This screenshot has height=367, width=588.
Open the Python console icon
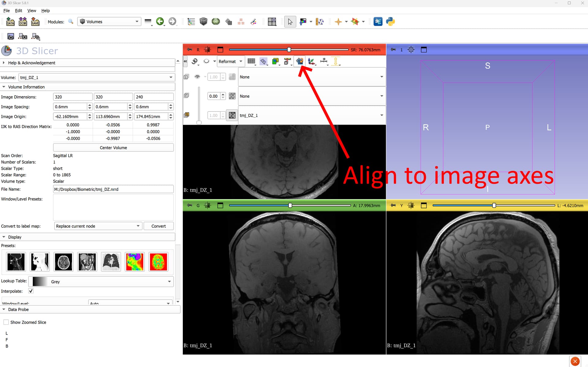pos(390,21)
